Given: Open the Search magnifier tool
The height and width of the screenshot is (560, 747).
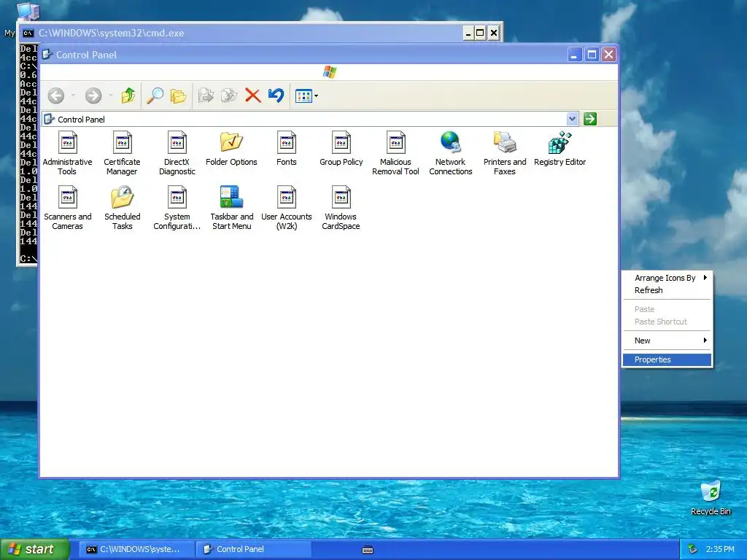Looking at the screenshot, I should tap(155, 96).
